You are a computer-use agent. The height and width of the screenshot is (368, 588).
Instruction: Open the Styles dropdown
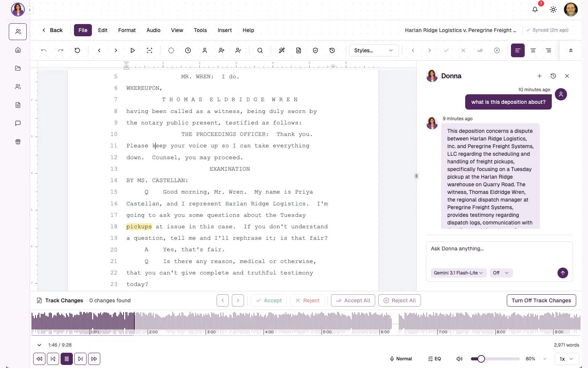pos(374,50)
